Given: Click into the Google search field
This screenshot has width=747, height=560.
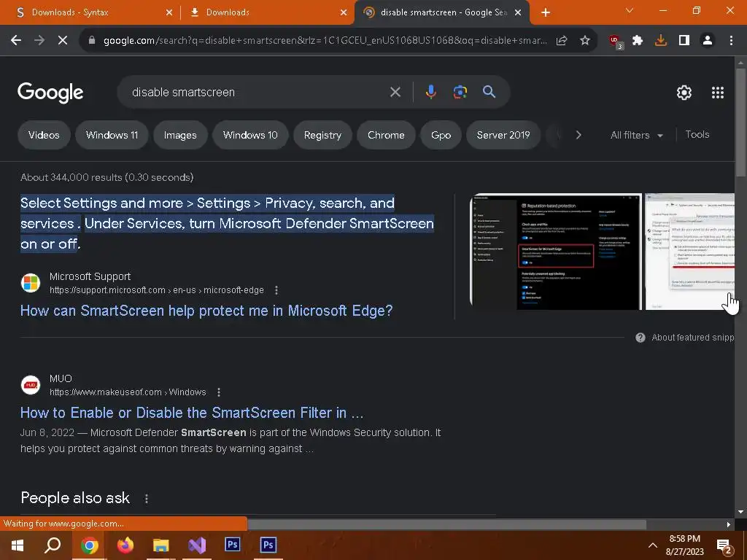Looking at the screenshot, I should click(258, 92).
